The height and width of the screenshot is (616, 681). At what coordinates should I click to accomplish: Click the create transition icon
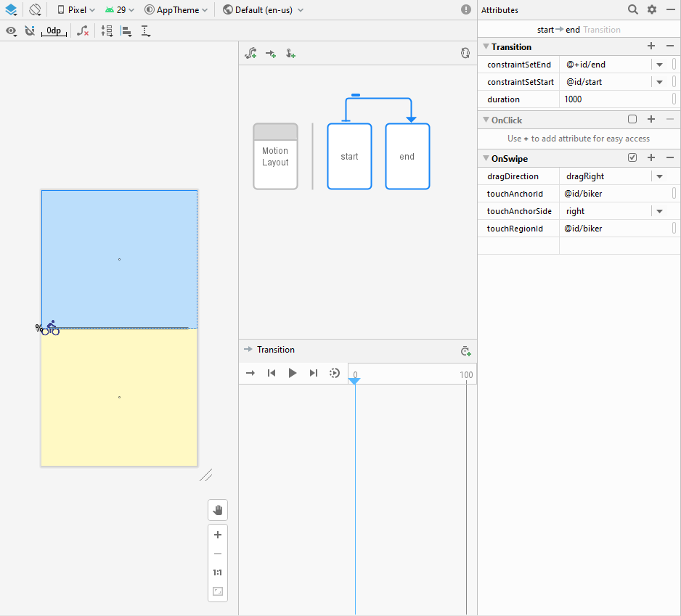(x=271, y=54)
